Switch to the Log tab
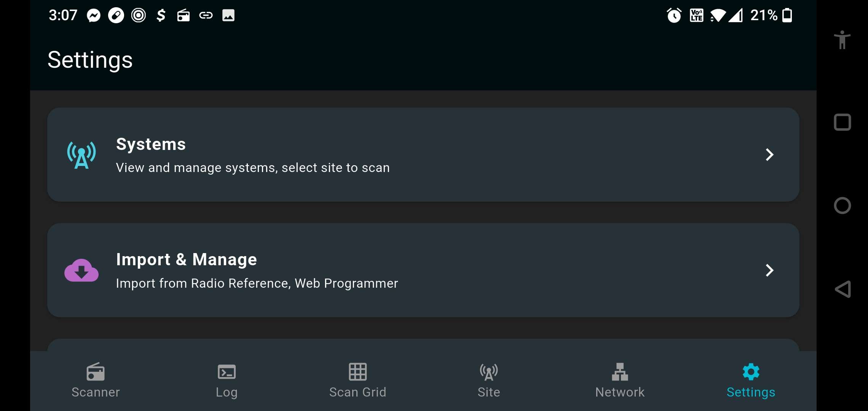Image resolution: width=868 pixels, height=411 pixels. 227,380
